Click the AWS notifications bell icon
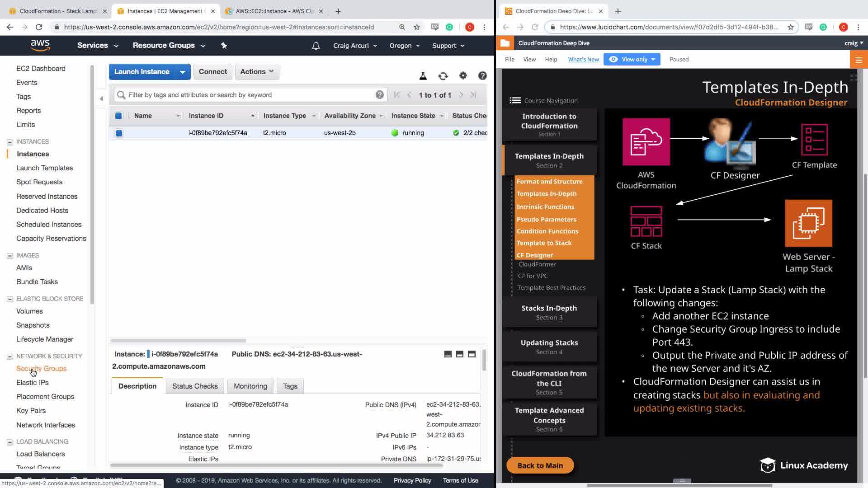This screenshot has width=868, height=488. (316, 46)
